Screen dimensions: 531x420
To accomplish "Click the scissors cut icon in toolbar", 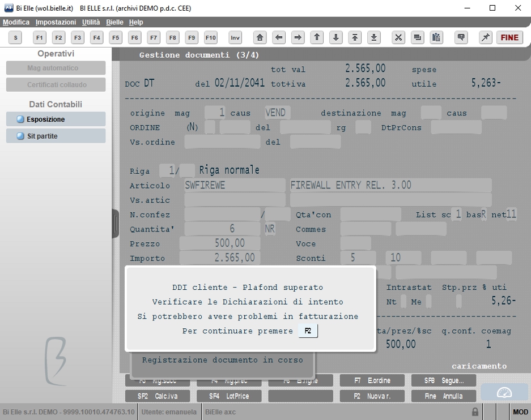I will coord(398,37).
